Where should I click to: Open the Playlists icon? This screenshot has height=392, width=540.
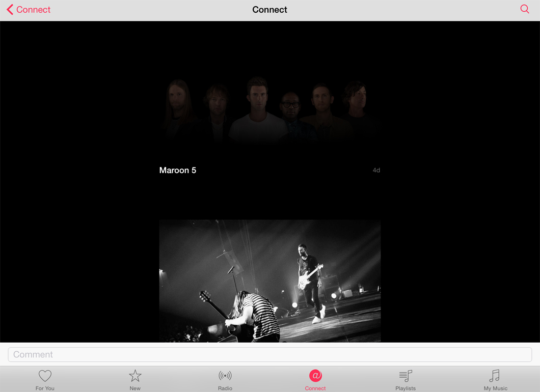(405, 376)
